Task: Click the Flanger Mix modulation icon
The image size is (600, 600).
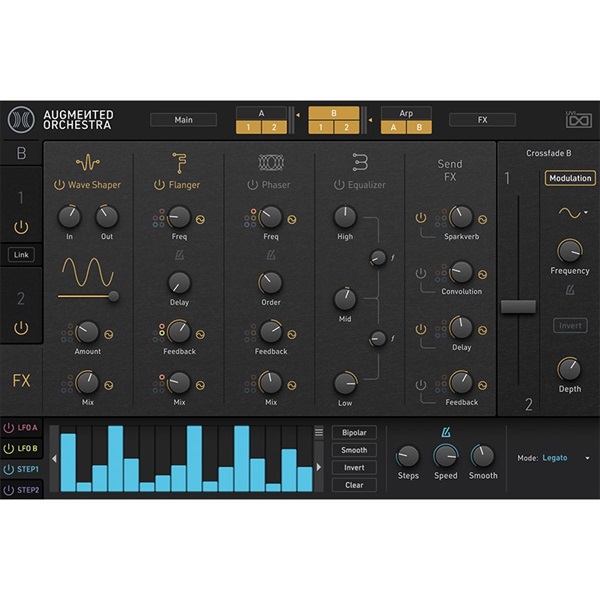Action: 200,385
